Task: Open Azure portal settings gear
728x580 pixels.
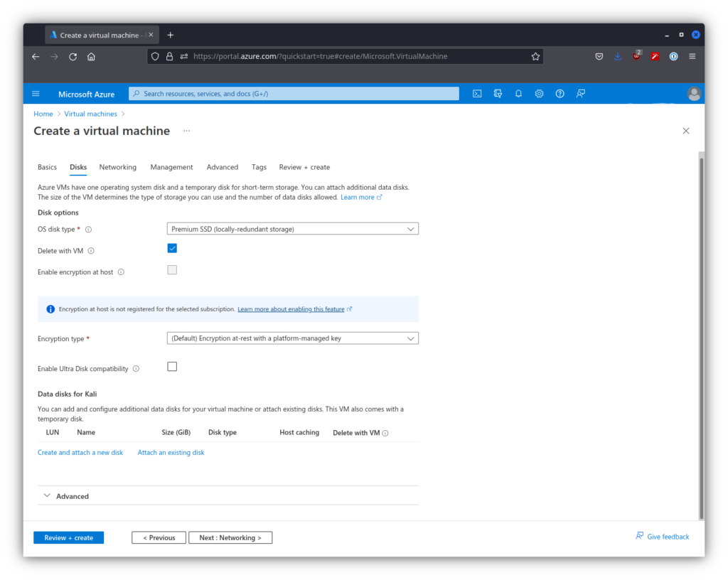Action: tap(539, 94)
